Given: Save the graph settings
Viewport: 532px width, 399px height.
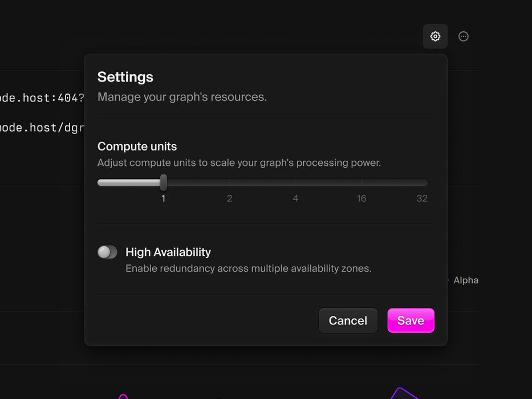Looking at the screenshot, I should pos(411,320).
